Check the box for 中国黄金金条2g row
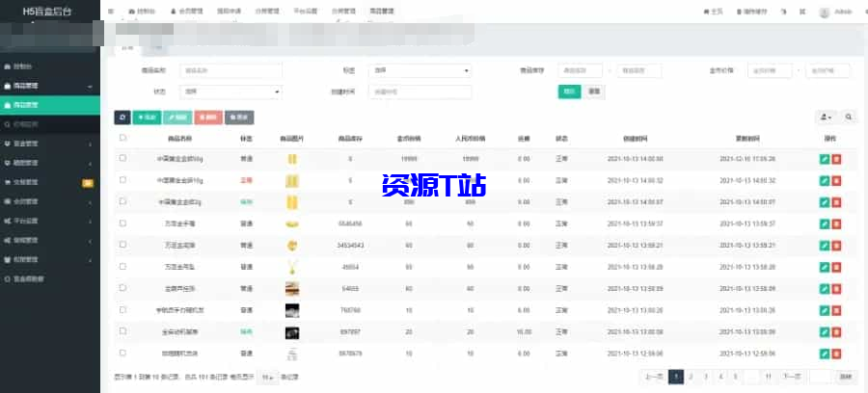 point(122,201)
